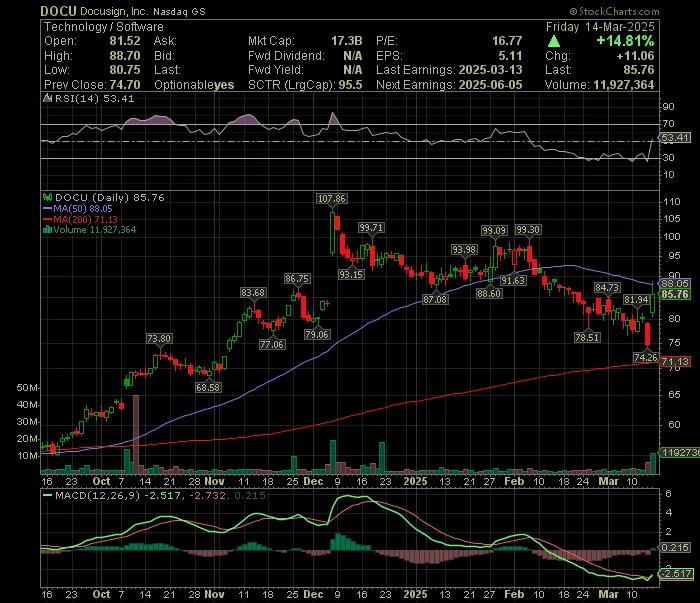Click the purple RSI(14) indicator icon
The height and width of the screenshot is (603, 700).
[47, 98]
